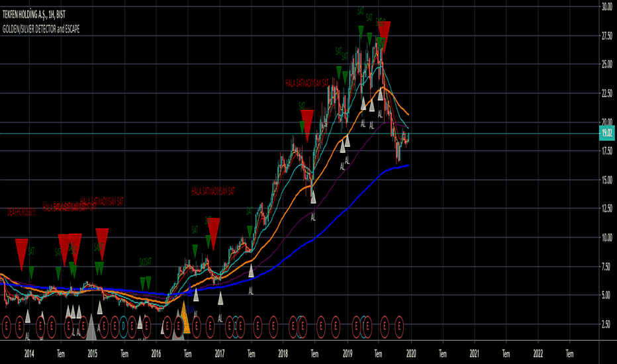Click the HALA SATMADIYSAN SAT label near 2017
This screenshot has height=364, width=617.
(213, 192)
